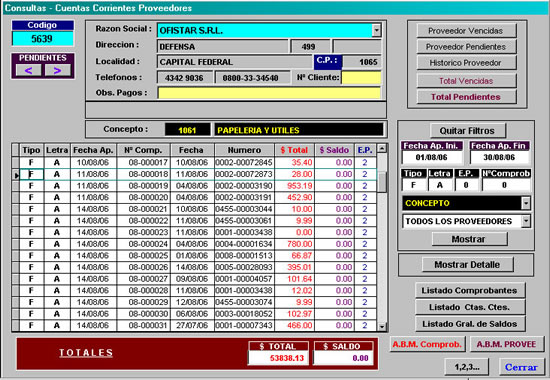Expand the CONCEPTO filter dropdown

(526, 203)
